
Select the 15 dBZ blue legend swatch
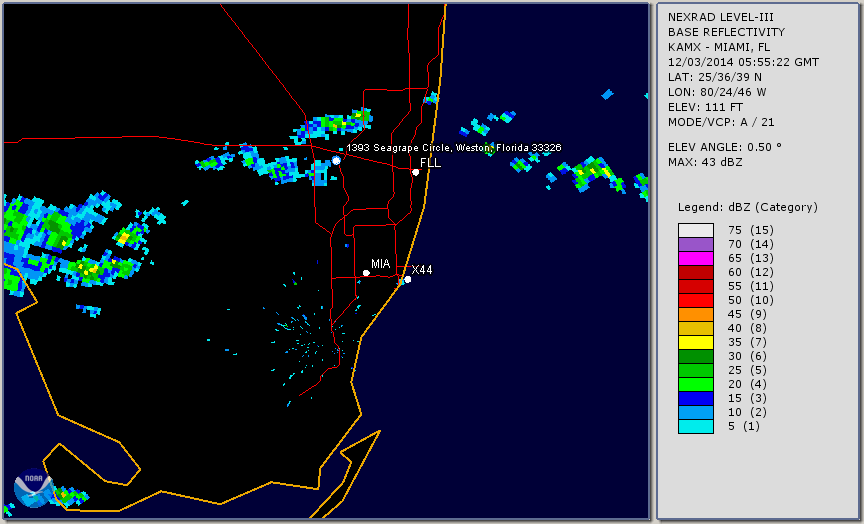click(696, 398)
